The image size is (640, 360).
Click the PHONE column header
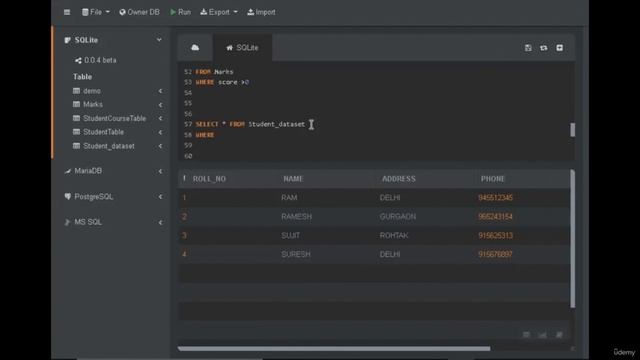pos(493,179)
